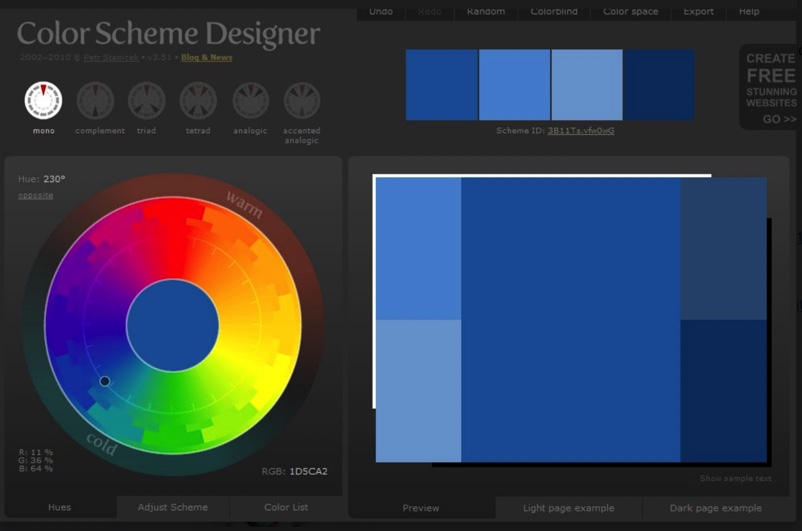802x531 pixels.
Task: Show the Preview tab
Action: pos(420,507)
